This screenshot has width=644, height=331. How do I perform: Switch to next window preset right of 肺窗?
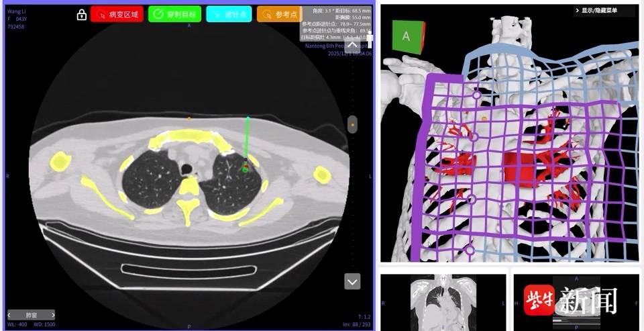tap(52, 315)
